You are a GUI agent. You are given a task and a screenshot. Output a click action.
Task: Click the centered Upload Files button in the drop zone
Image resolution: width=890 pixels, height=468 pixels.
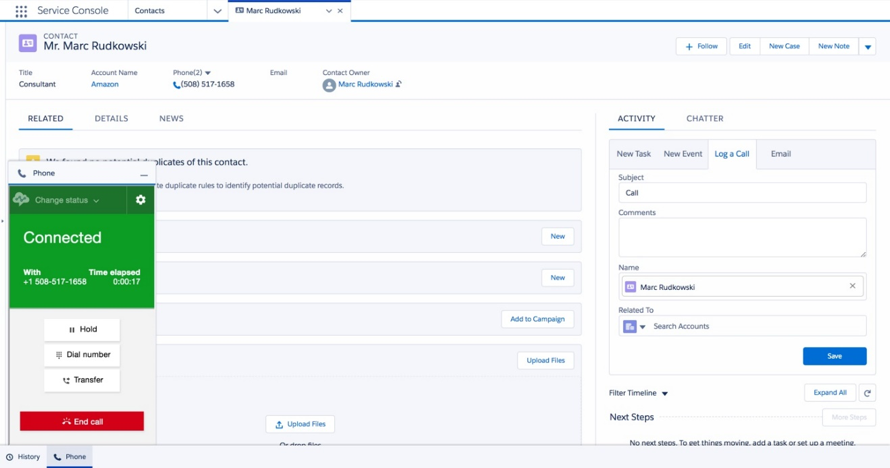[x=300, y=424]
